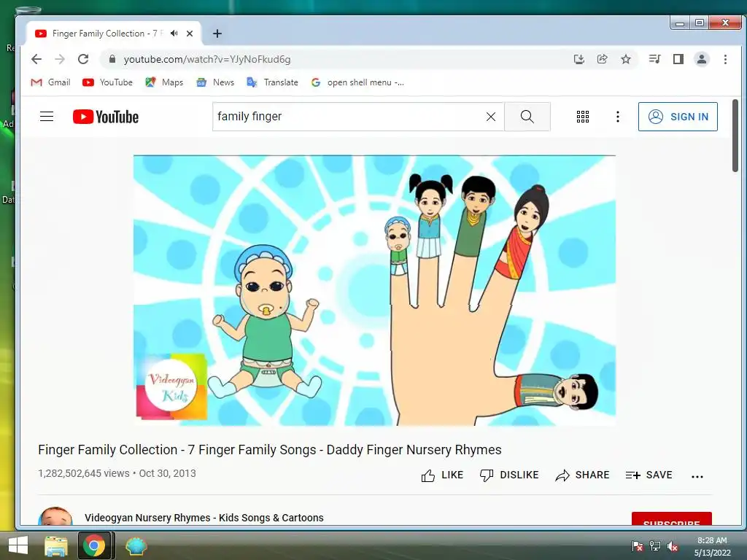Click the SIGN IN button
Viewport: 747px width, 560px height.
pyautogui.click(x=678, y=117)
